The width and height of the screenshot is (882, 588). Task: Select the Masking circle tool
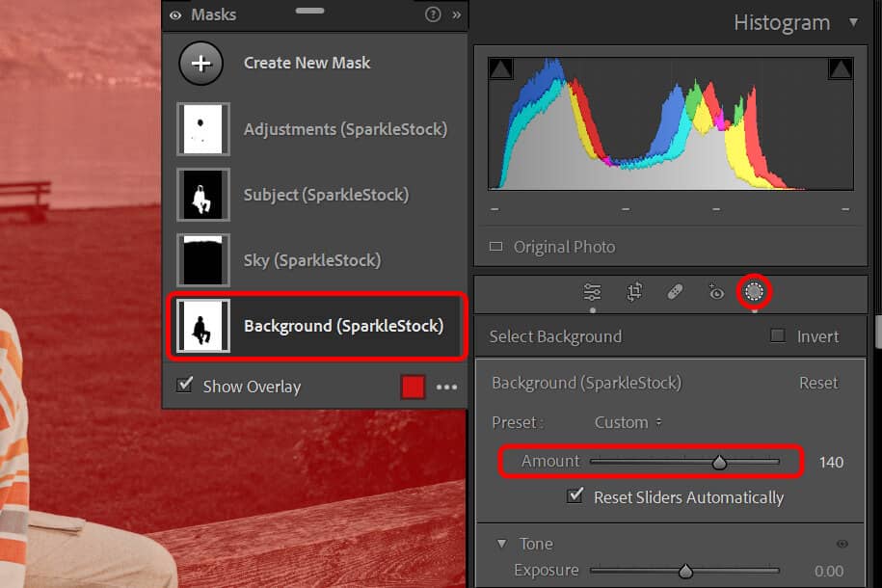[754, 291]
